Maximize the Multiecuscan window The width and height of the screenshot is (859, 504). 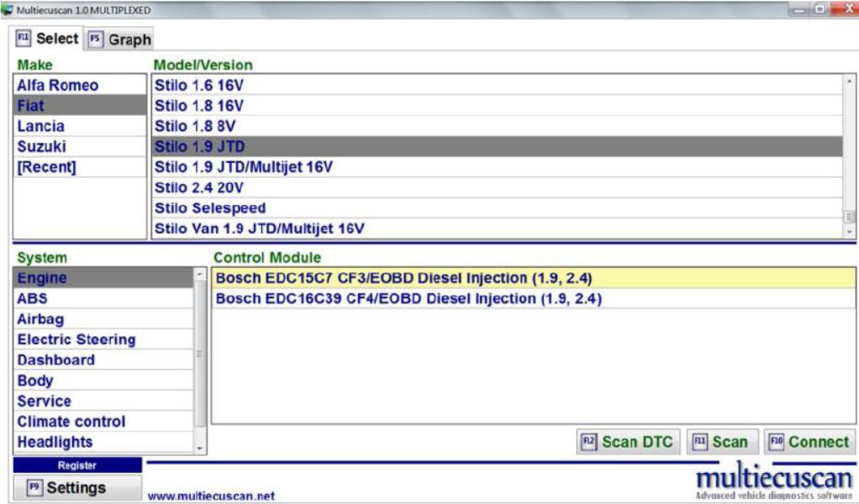pos(819,8)
